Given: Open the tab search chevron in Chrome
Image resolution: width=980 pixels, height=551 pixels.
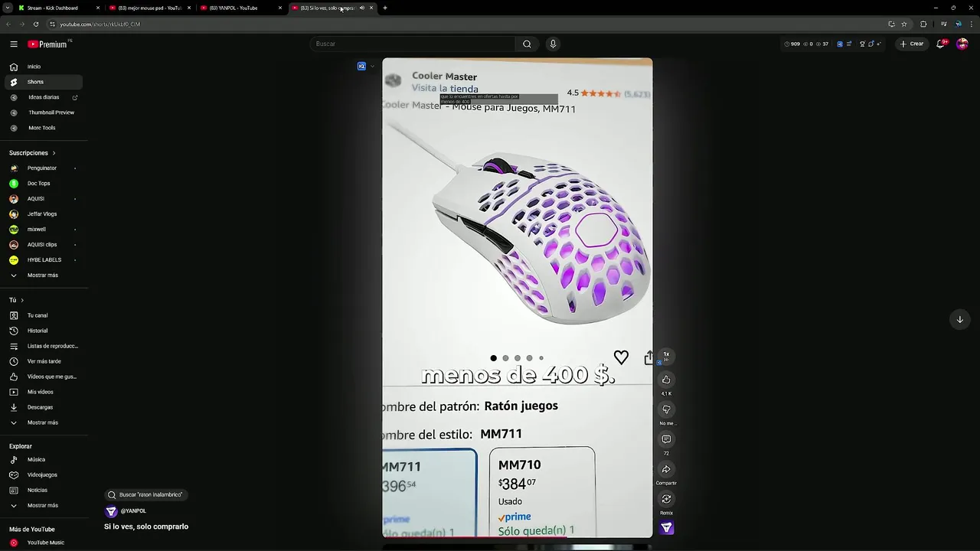Looking at the screenshot, I should (7, 8).
